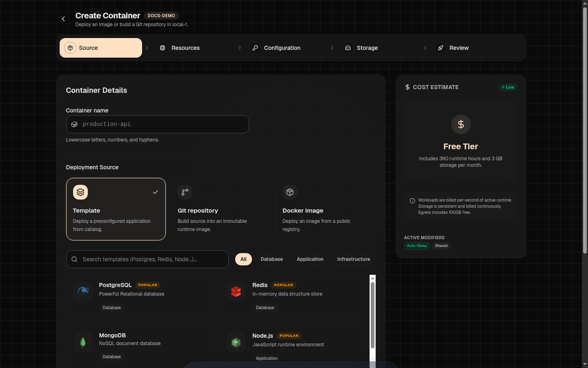Click the Free Tier heading

coord(461,146)
